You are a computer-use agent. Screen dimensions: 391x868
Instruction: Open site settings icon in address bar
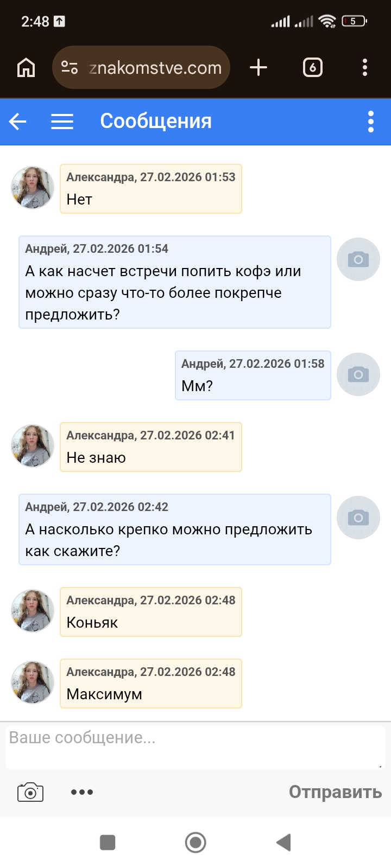(70, 67)
